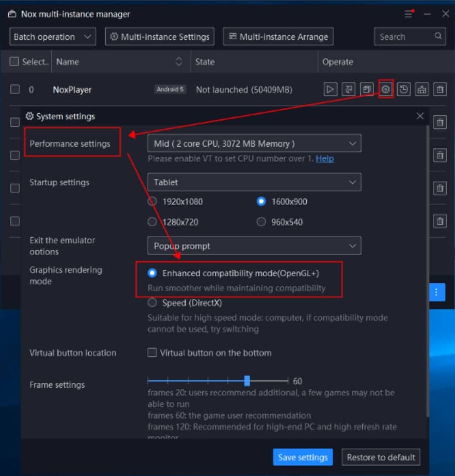Open Multi-instance Arrange
This screenshot has width=455, height=476.
279,37
